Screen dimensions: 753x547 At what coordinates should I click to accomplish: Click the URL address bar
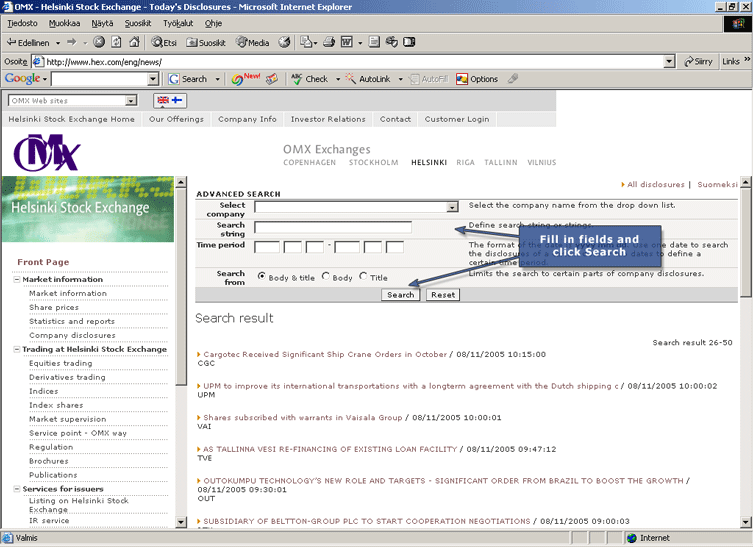(x=354, y=61)
